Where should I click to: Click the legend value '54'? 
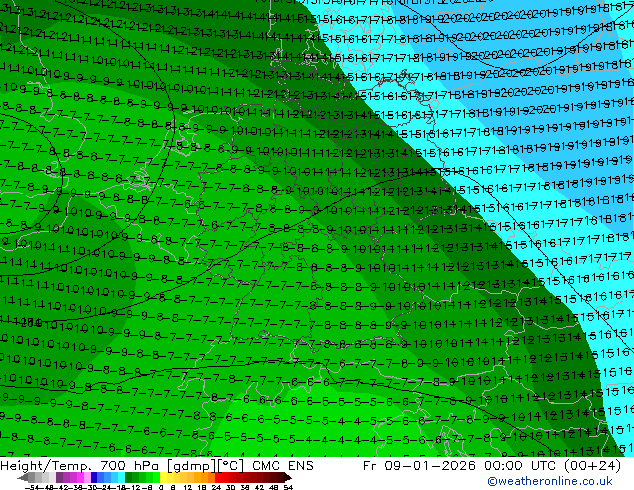click(287, 487)
